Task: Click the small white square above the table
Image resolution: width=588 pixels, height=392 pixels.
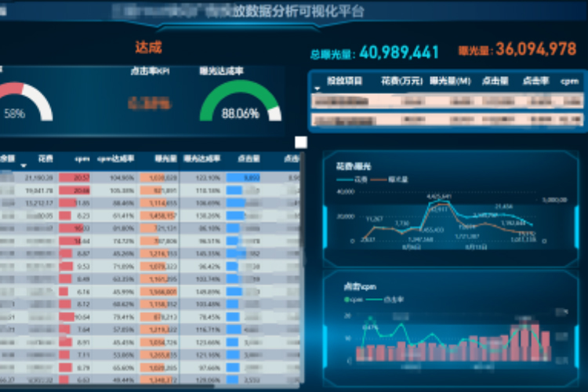Action: (x=301, y=143)
